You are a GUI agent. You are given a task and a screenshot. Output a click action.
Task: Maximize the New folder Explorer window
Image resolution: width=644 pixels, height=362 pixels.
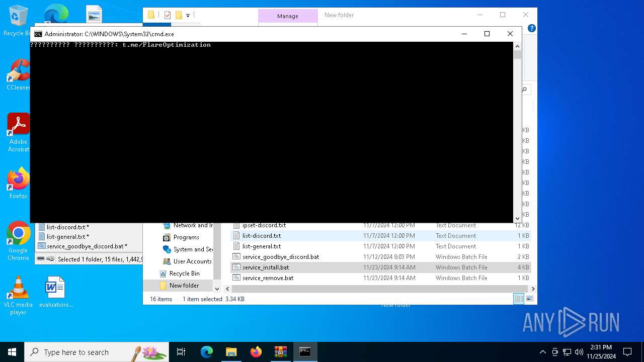point(503,15)
